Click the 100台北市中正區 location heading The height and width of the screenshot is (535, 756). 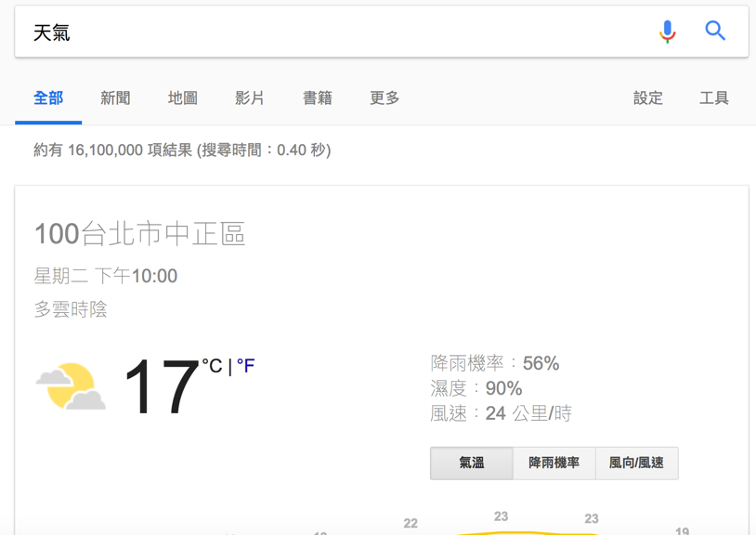click(139, 234)
